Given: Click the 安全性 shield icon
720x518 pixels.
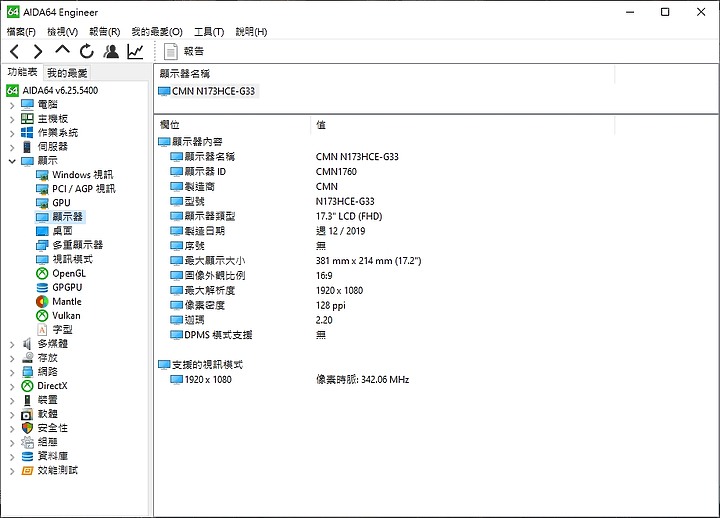Looking at the screenshot, I should [x=27, y=428].
